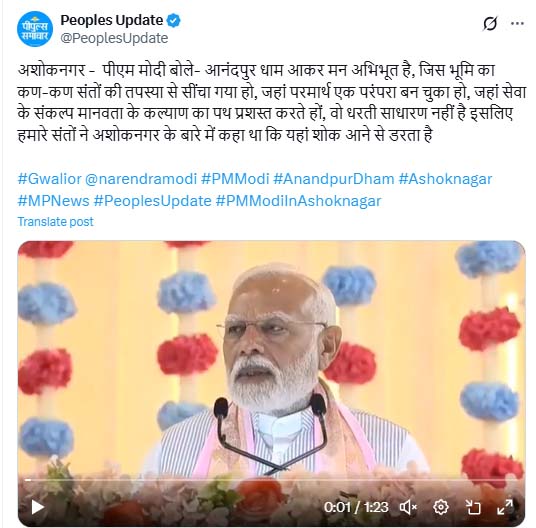The height and width of the screenshot is (528, 536).
Task: Unmute the video speaker icon
Action: click(408, 507)
